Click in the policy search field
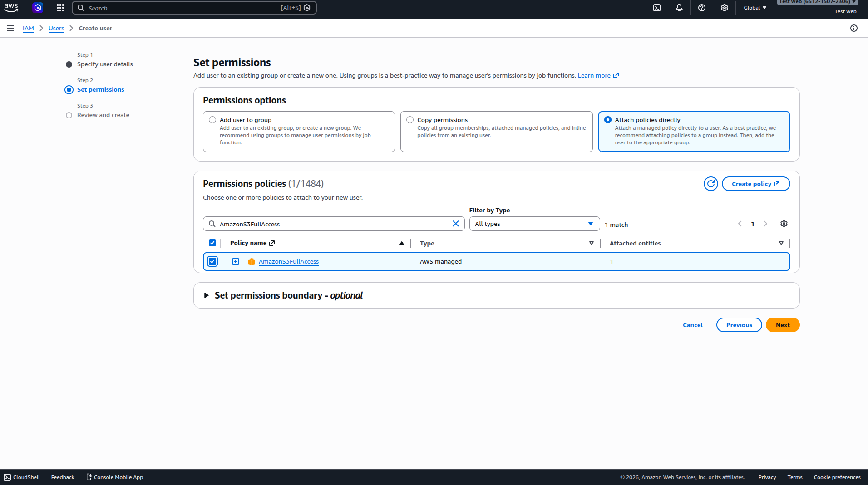Viewport: 868px width, 485px height. [334, 224]
